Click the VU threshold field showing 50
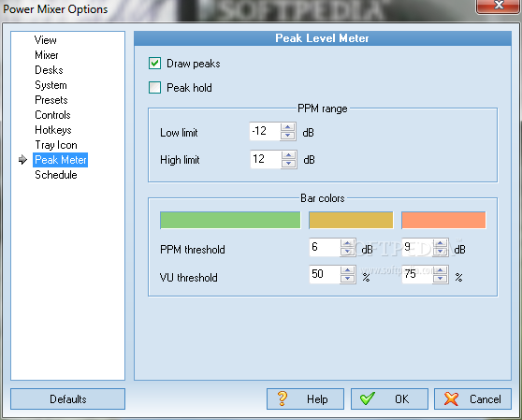The height and width of the screenshot is (420, 522). coord(325,274)
